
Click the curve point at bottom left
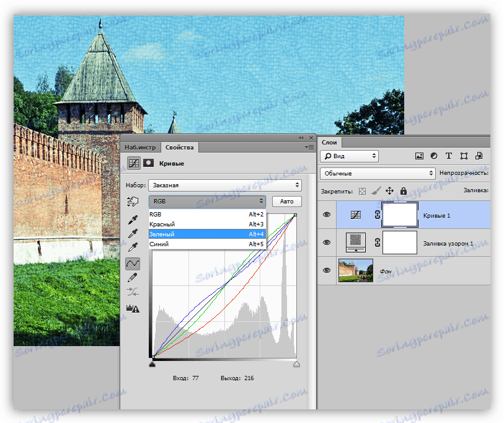153,357
